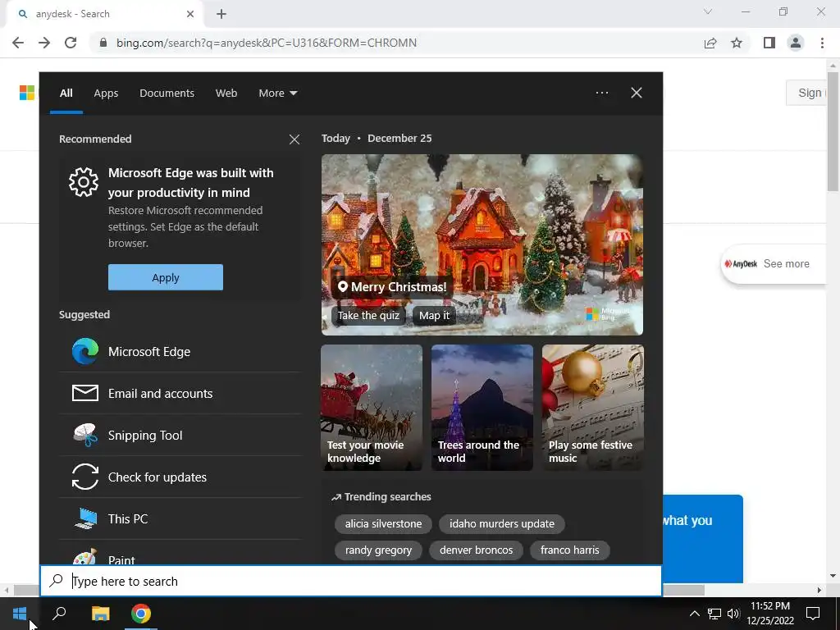This screenshot has width=840, height=630.
Task: Go forward in Chrome
Action: 44,43
